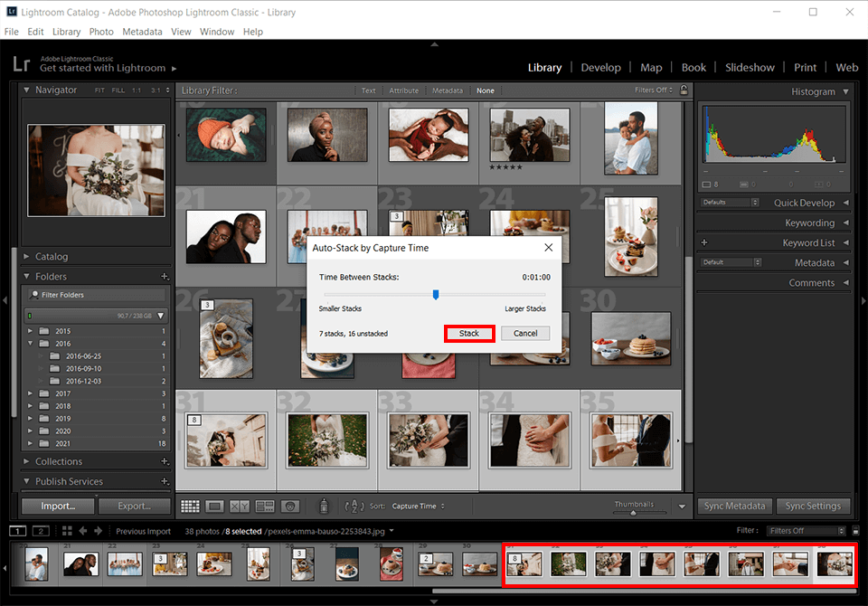This screenshot has width=868, height=606.
Task: Hide bottom filmstrip panel arrow
Action: click(x=434, y=601)
